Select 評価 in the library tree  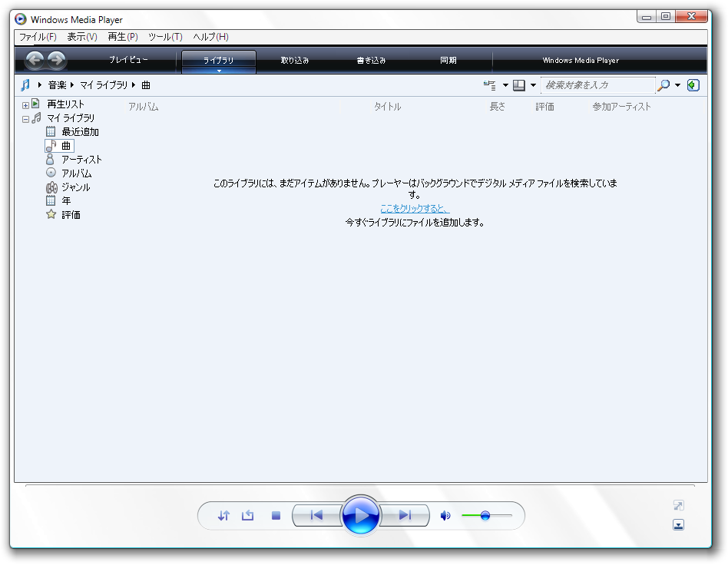(71, 215)
